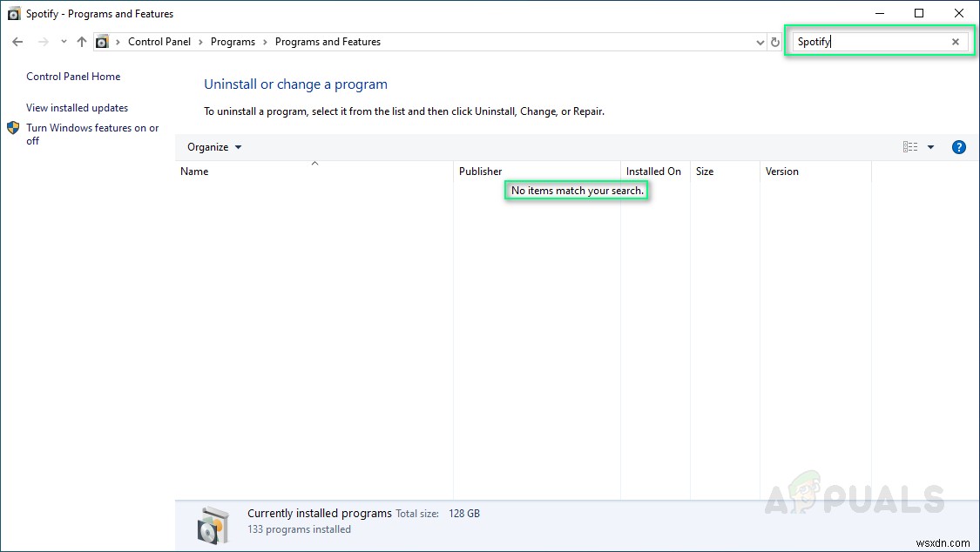
Task: Open the Organize dropdown menu
Action: coord(213,146)
